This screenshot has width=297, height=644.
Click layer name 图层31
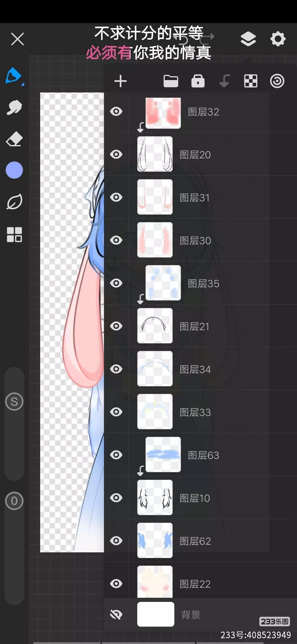pos(195,198)
